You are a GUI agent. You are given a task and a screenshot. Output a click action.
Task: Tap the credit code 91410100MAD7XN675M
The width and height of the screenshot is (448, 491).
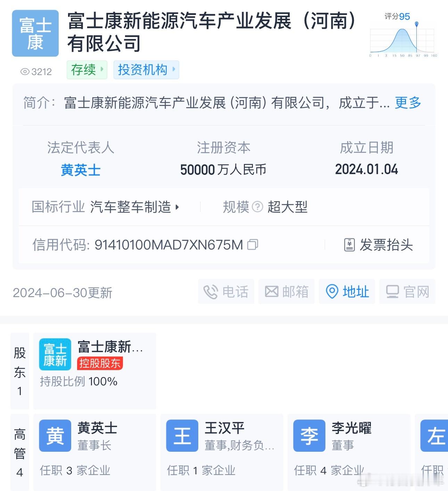pyautogui.click(x=169, y=245)
